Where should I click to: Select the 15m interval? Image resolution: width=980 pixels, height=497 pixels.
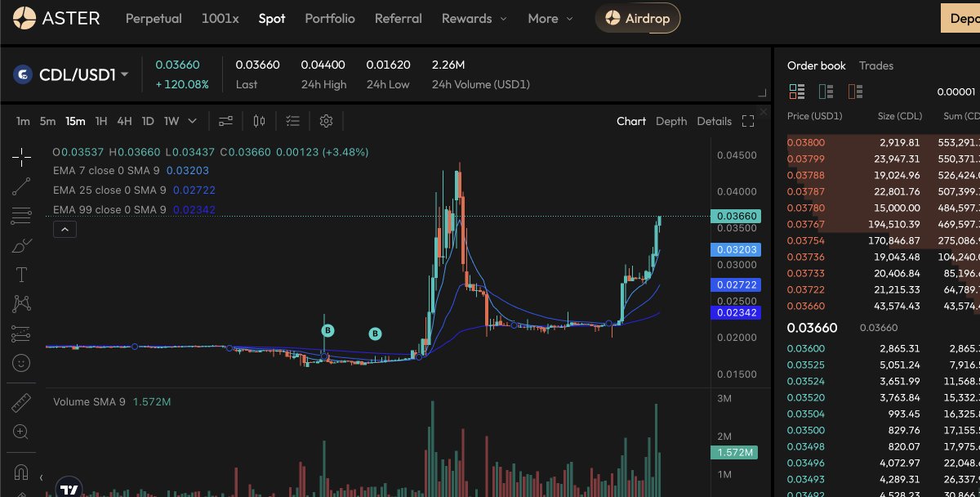[x=76, y=121]
